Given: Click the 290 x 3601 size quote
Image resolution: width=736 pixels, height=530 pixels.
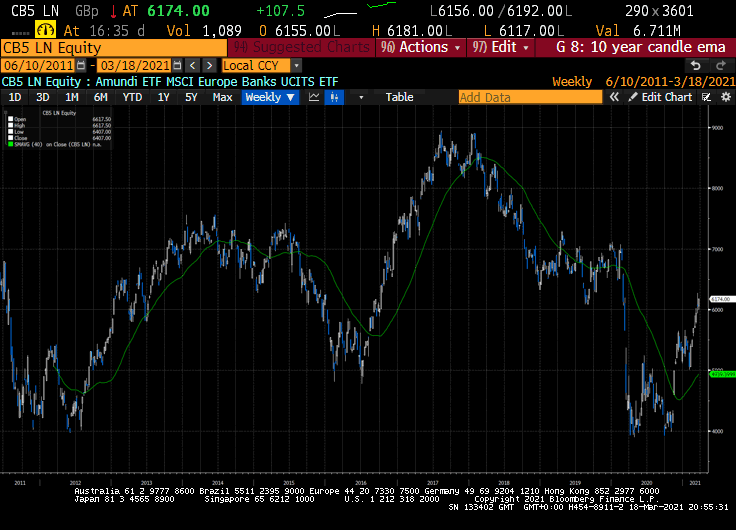Looking at the screenshot, I should click(659, 11).
